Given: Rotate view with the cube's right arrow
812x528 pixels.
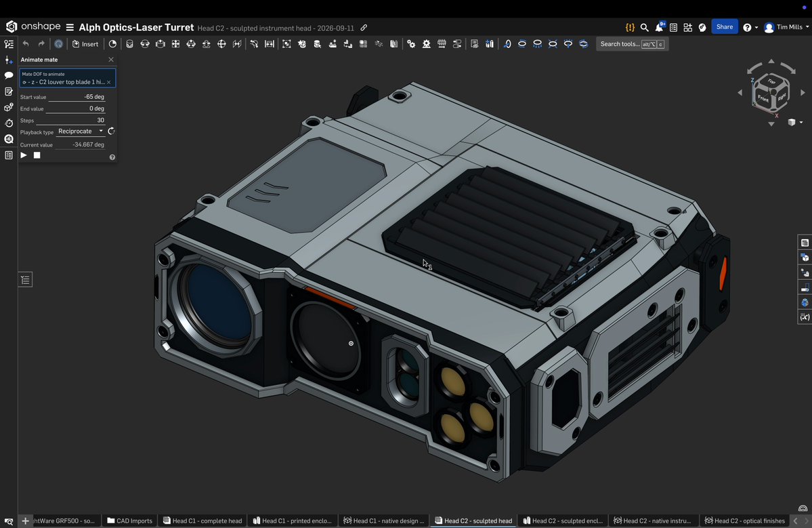Looking at the screenshot, I should (803, 93).
